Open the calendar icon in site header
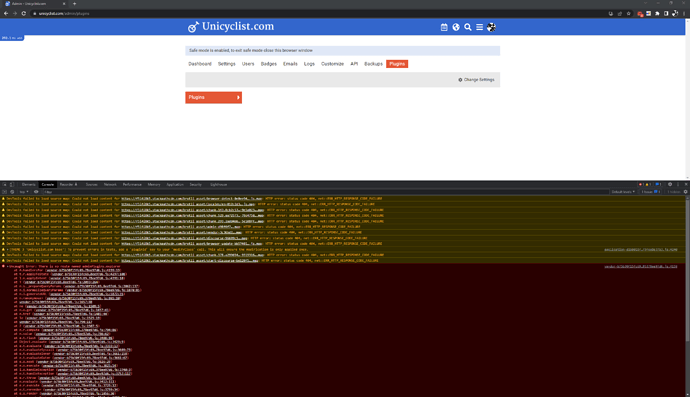The image size is (690, 397). pos(444,27)
